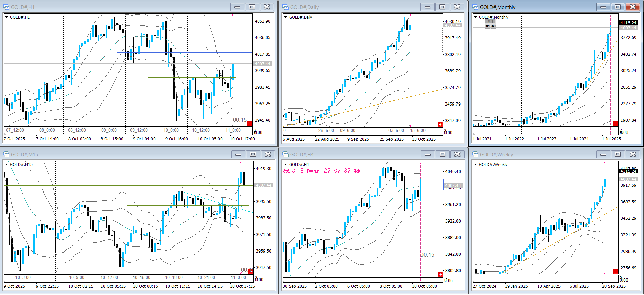Expand the GOLD#,M15 chart title dropdown triangle
The image size is (644, 295).
7,165
